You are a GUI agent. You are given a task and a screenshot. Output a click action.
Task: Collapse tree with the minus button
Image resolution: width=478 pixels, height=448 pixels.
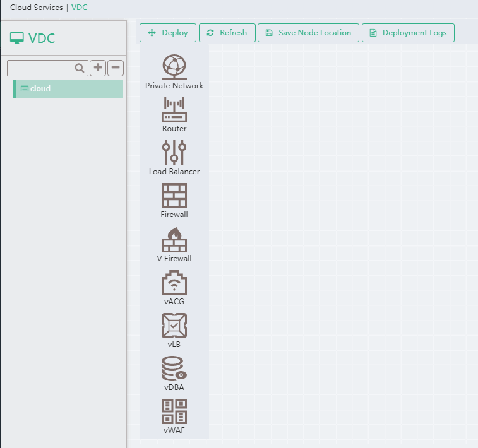pyautogui.click(x=116, y=68)
